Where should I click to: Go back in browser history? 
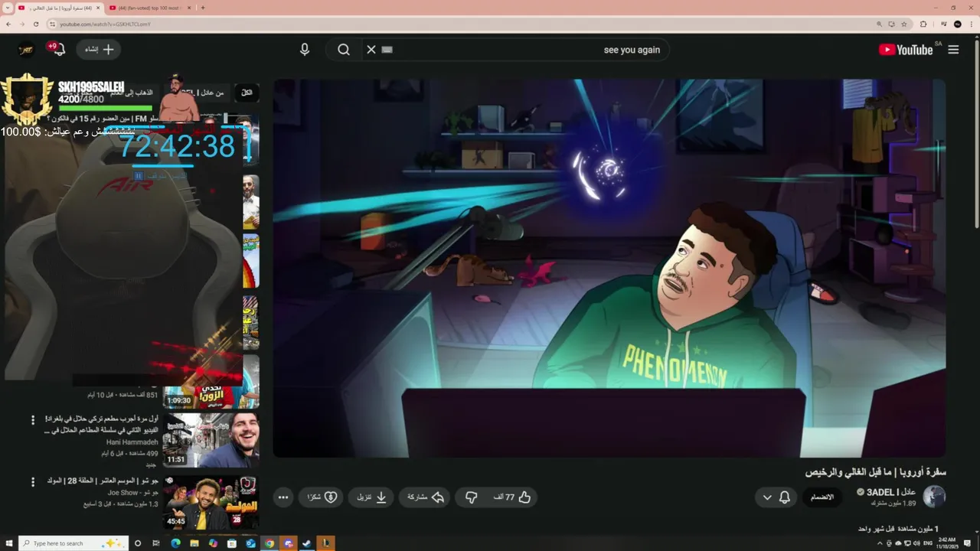point(8,24)
